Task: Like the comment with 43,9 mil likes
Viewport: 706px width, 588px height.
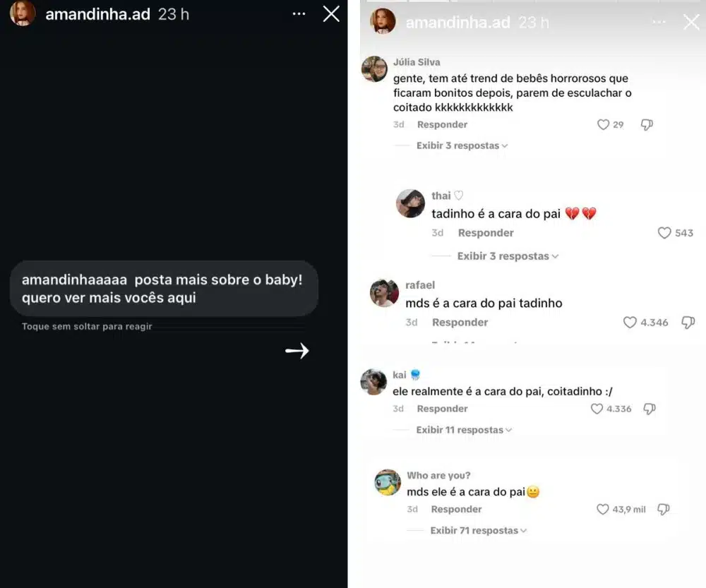Action: coord(603,509)
